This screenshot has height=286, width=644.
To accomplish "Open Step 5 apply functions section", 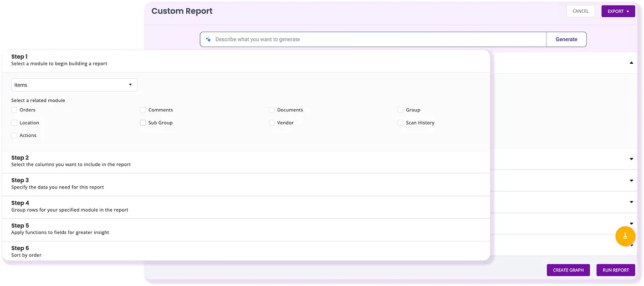I will (246, 229).
